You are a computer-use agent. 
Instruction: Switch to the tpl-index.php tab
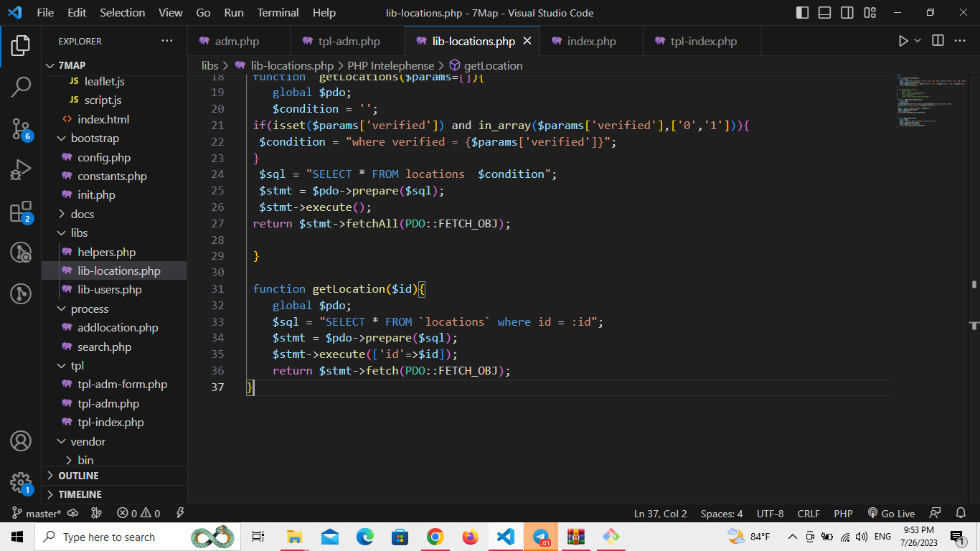[x=703, y=41]
